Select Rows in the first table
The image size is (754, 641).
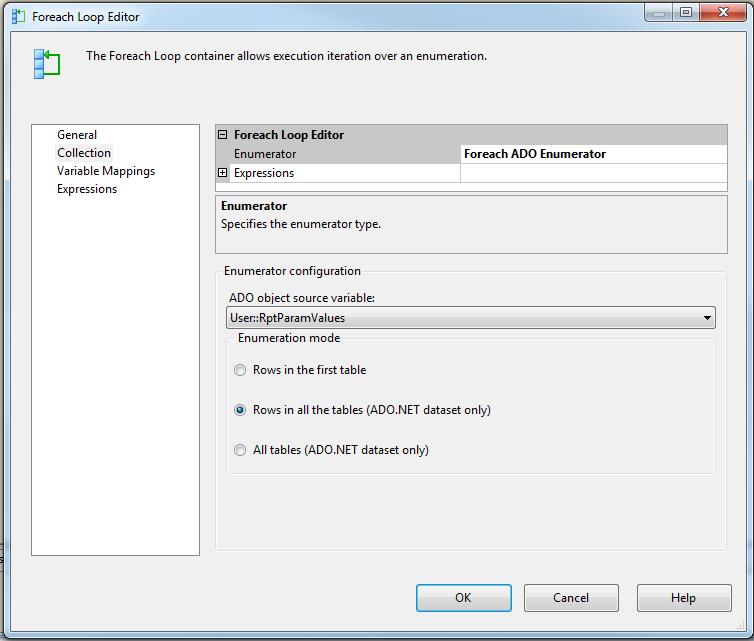point(240,370)
